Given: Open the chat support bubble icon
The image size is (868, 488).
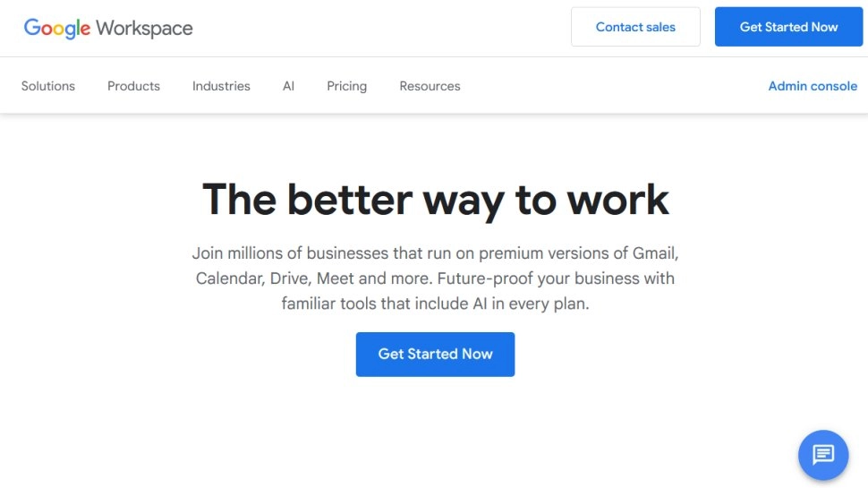Looking at the screenshot, I should coord(822,455).
